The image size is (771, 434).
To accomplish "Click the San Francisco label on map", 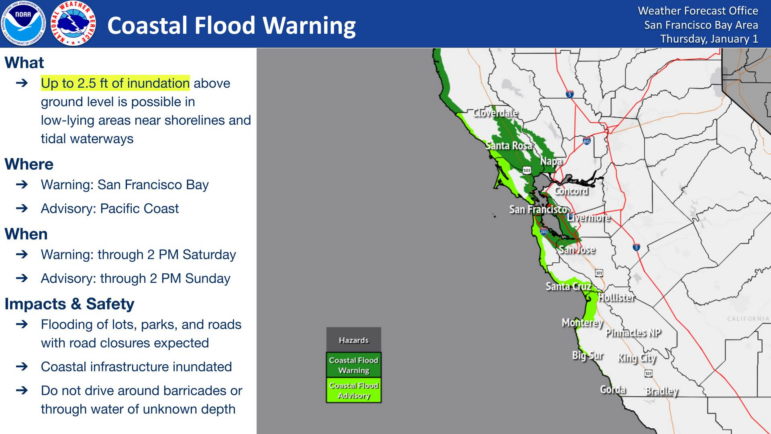I will 538,210.
